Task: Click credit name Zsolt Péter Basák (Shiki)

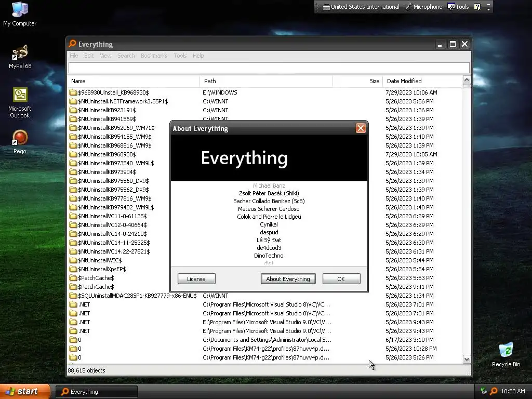Action: coord(269,193)
